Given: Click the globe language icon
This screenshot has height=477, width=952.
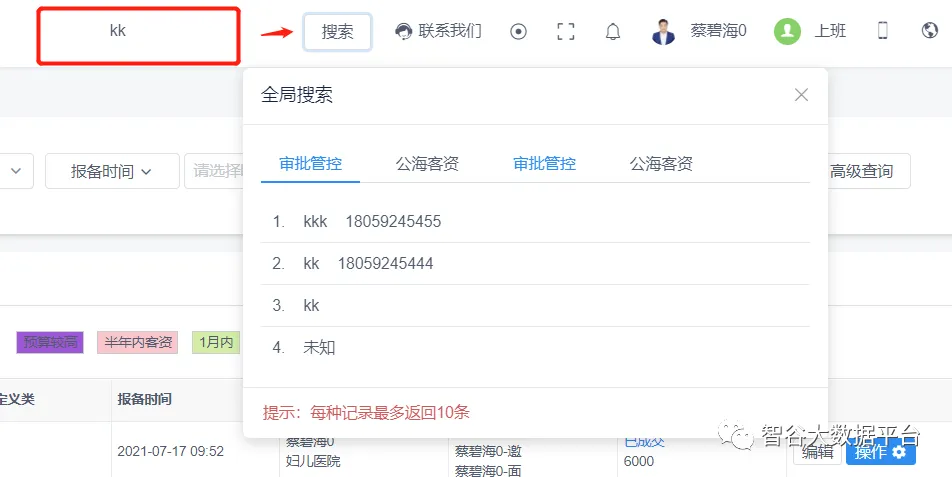Looking at the screenshot, I should click(x=929, y=31).
